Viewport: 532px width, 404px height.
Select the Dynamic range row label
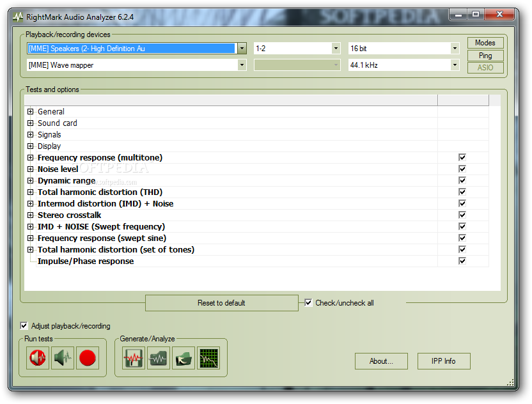click(x=66, y=181)
